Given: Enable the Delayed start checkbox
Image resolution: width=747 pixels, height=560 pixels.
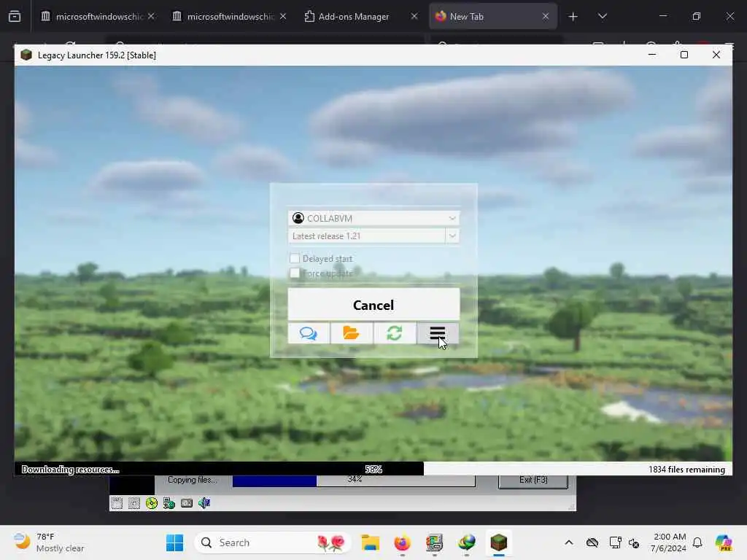Looking at the screenshot, I should tap(295, 258).
